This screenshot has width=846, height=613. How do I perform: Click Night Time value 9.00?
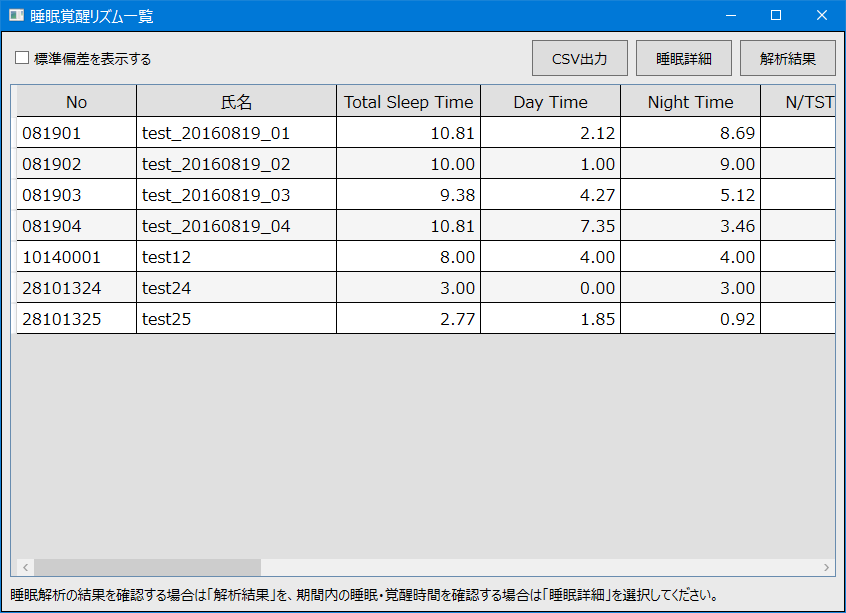point(691,164)
